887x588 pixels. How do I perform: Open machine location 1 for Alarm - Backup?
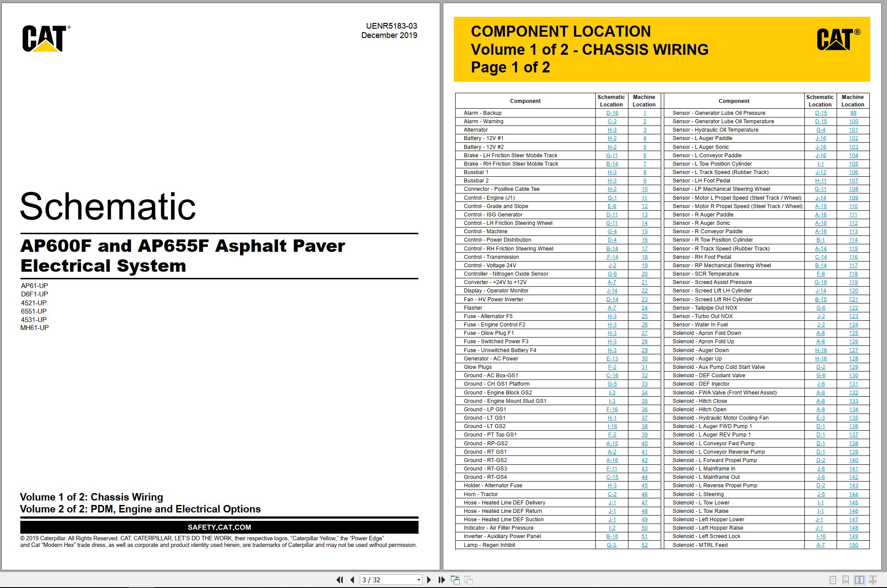(x=644, y=113)
